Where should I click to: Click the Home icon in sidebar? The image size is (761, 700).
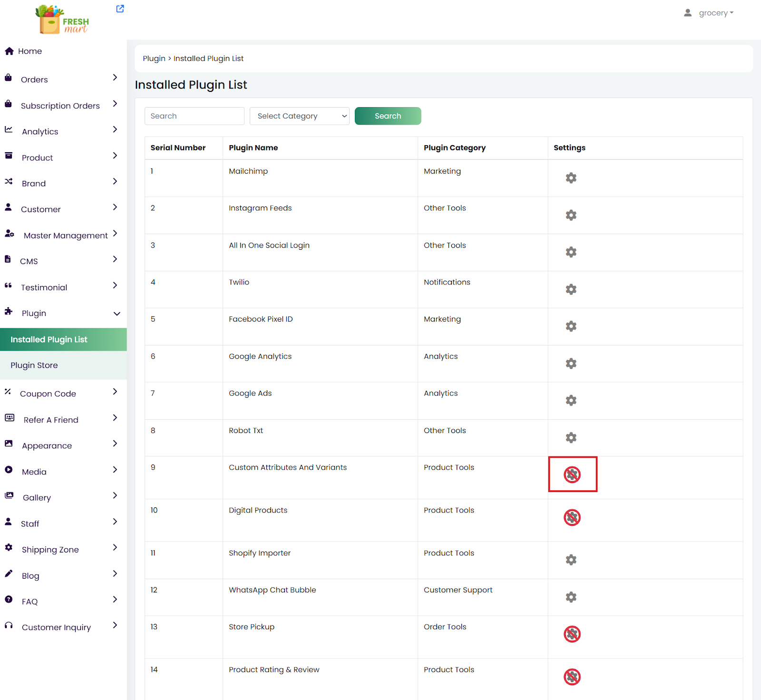[x=9, y=51]
